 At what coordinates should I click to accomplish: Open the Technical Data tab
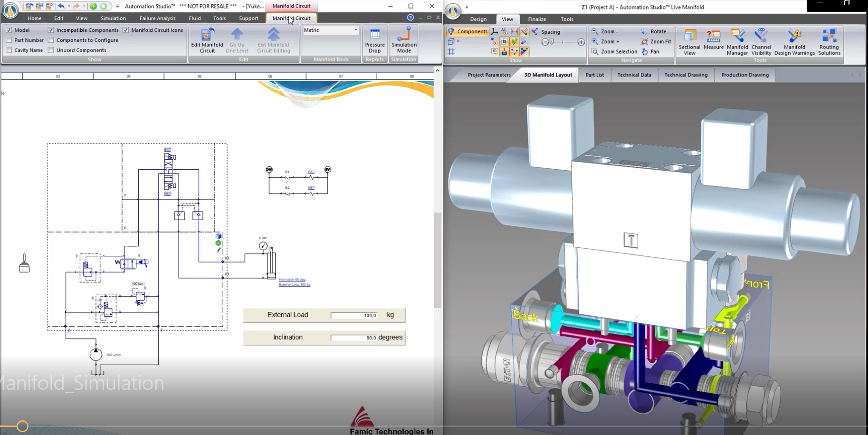[x=634, y=75]
